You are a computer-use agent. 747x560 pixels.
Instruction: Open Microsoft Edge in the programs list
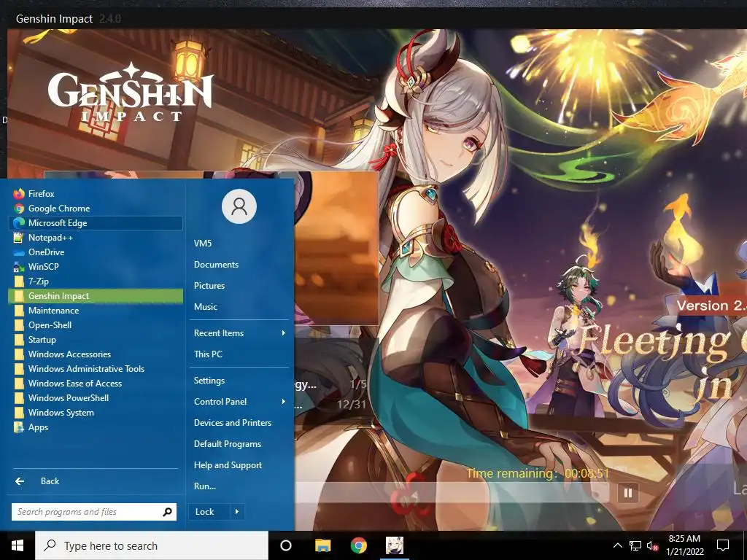click(96, 223)
